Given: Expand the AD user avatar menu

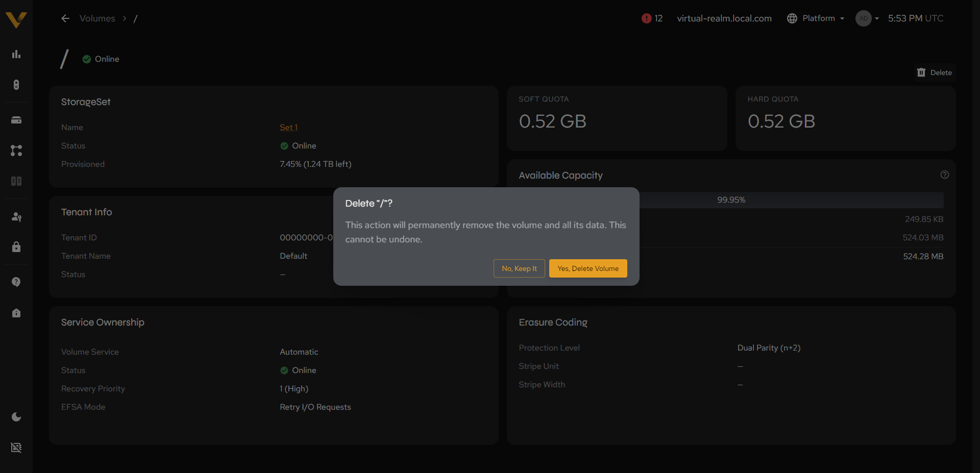Looking at the screenshot, I should [867, 18].
